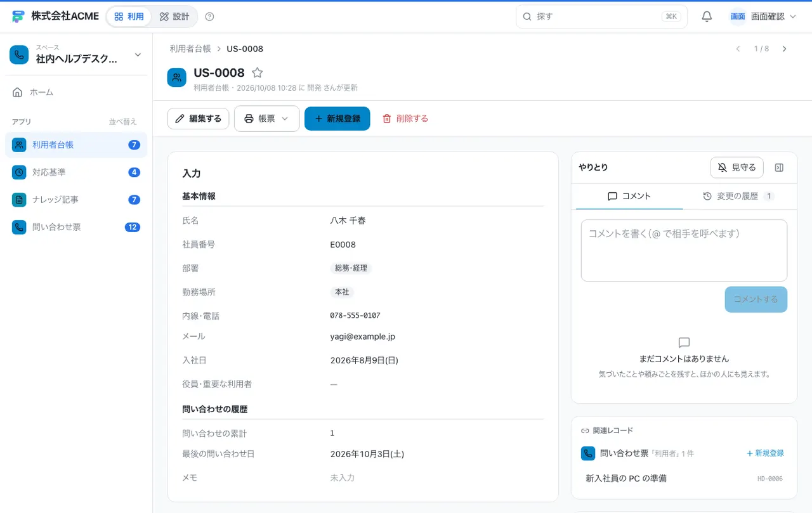Click the 総務·経理 department tag
The image size is (812, 513).
click(351, 268)
